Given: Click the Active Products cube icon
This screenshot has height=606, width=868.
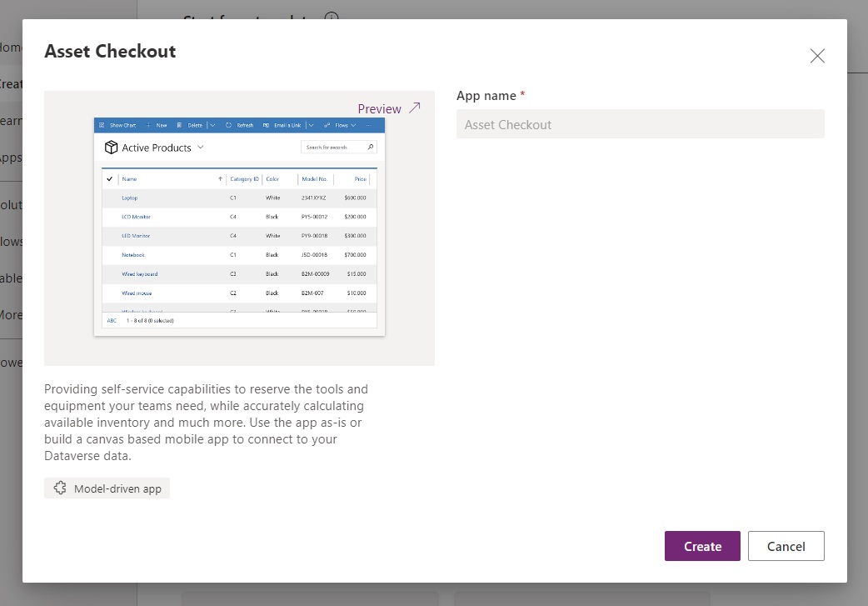Looking at the screenshot, I should tap(111, 148).
